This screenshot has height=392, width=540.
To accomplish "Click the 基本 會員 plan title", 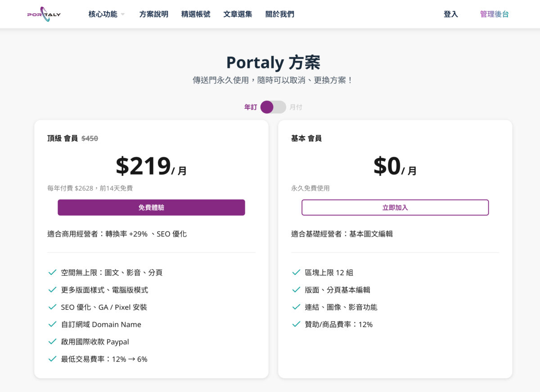I will (306, 138).
